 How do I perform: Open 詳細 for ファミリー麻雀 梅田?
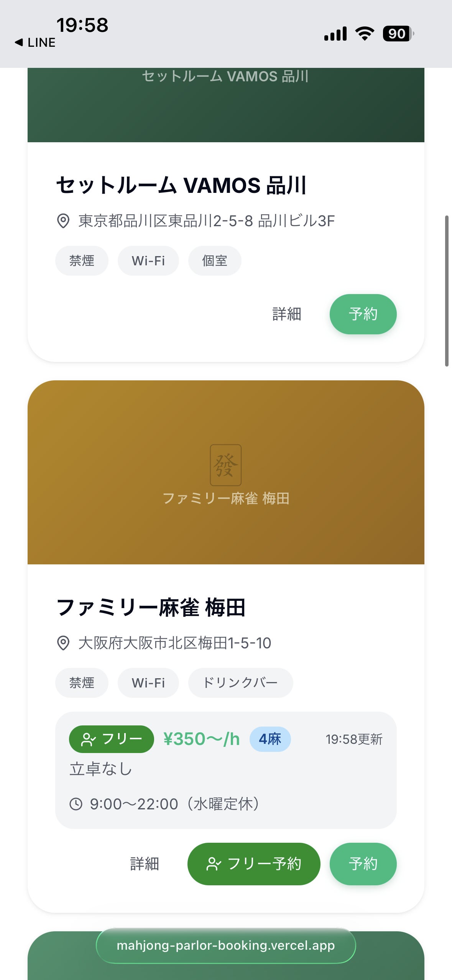click(145, 864)
